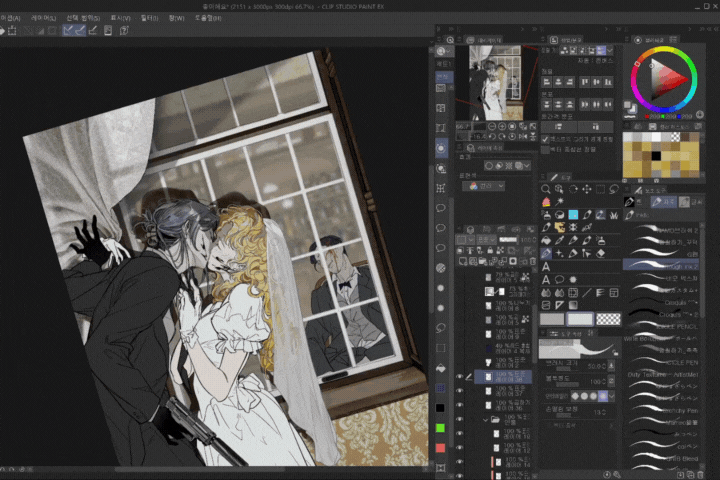The width and height of the screenshot is (720, 480).
Task: Open the align target dropdown arrow
Action: pos(610,50)
